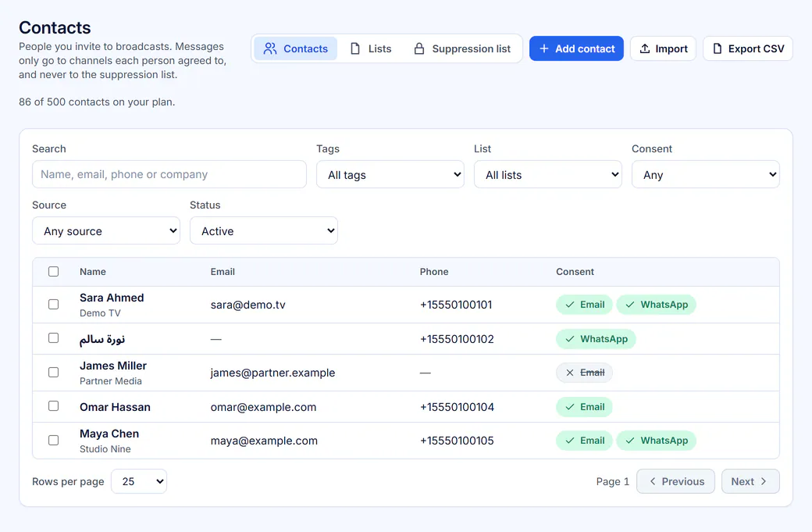
Task: Tick Maya Chen's row checkbox
Action: [53, 440]
